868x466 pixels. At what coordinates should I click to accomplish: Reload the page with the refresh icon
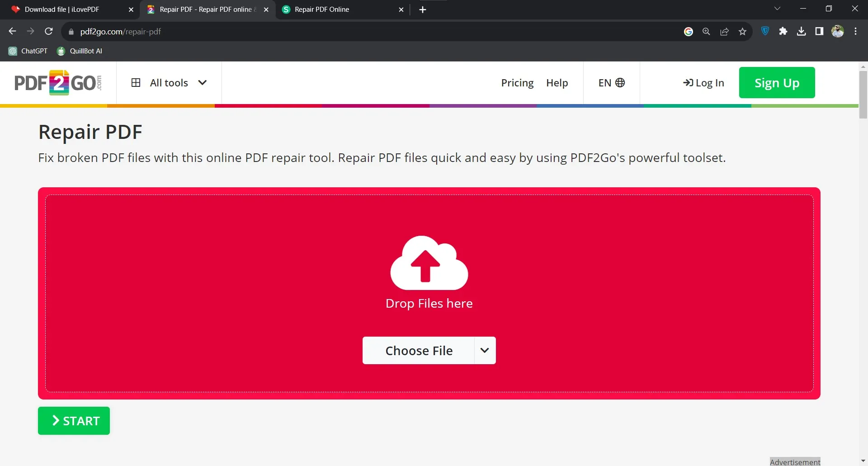coord(49,31)
